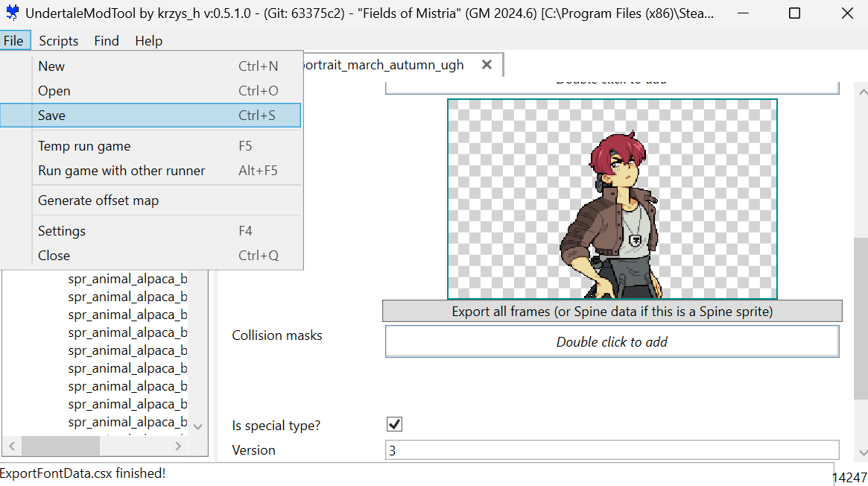Click the editor scroll-up arrow
Viewport: 868px width, 486px height.
point(863,92)
